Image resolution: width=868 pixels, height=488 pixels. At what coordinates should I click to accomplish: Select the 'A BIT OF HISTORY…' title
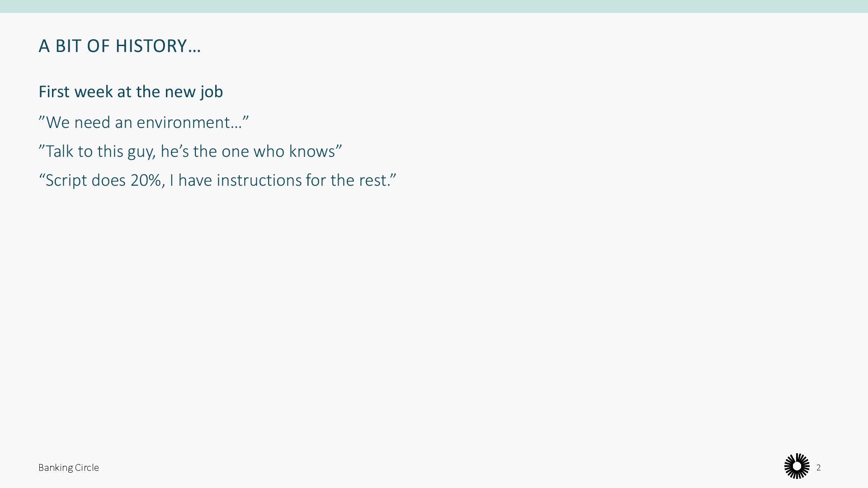119,46
